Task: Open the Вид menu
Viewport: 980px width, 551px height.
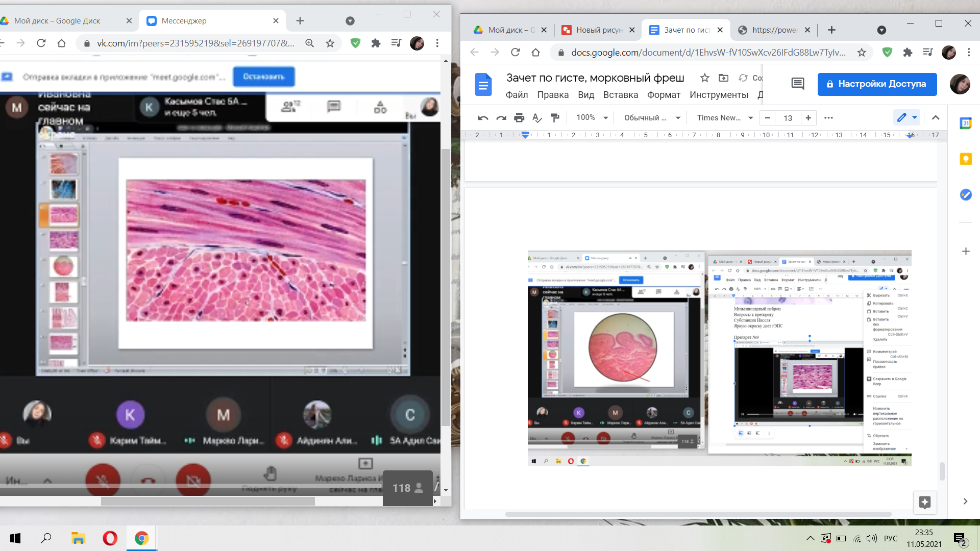Action: [x=586, y=95]
